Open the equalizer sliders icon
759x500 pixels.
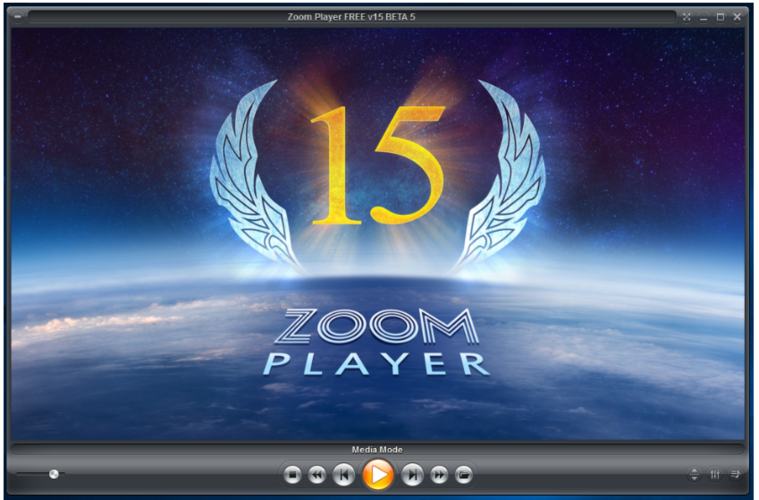[715, 474]
